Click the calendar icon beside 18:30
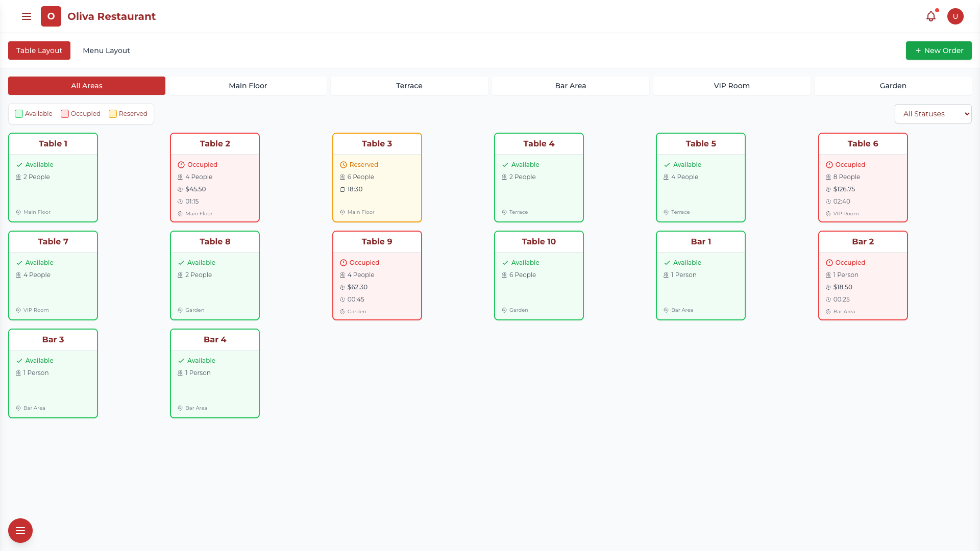Image resolution: width=980 pixels, height=551 pixels. (x=342, y=189)
